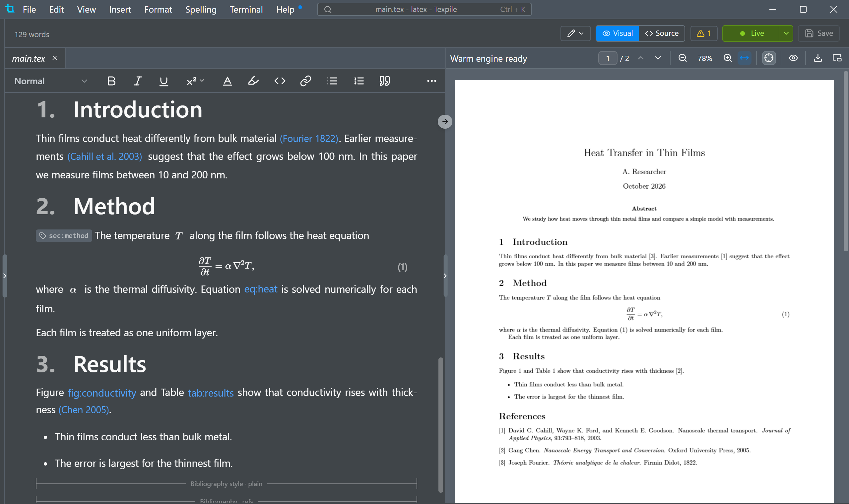Open the warnings indicator showing 1
This screenshot has height=504, width=849.
pyautogui.click(x=704, y=33)
